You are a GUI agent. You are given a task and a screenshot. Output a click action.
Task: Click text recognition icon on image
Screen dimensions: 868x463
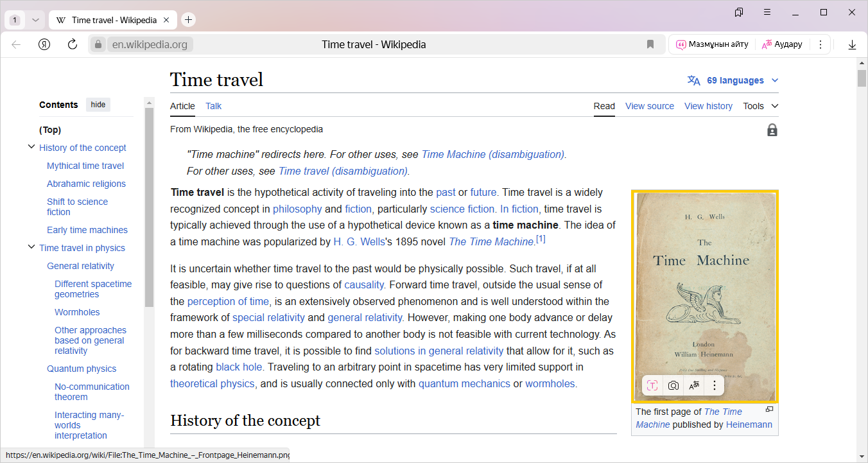(652, 385)
